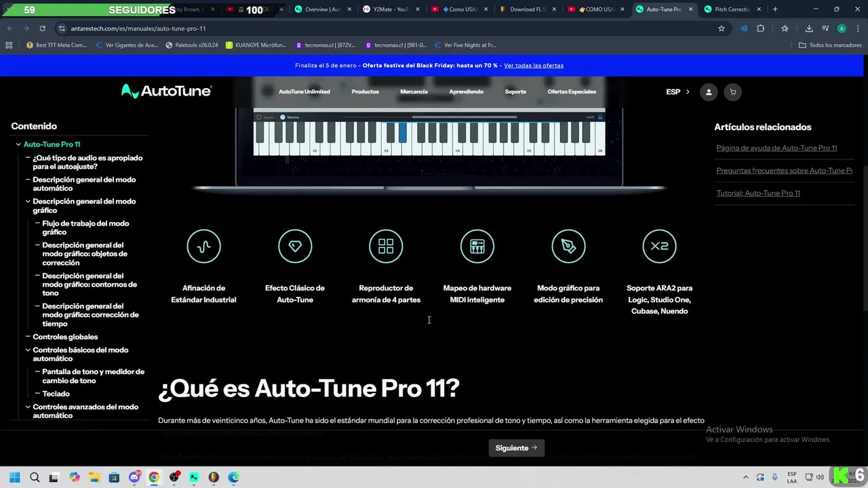
Task: Open the Productos menu
Action: click(365, 91)
